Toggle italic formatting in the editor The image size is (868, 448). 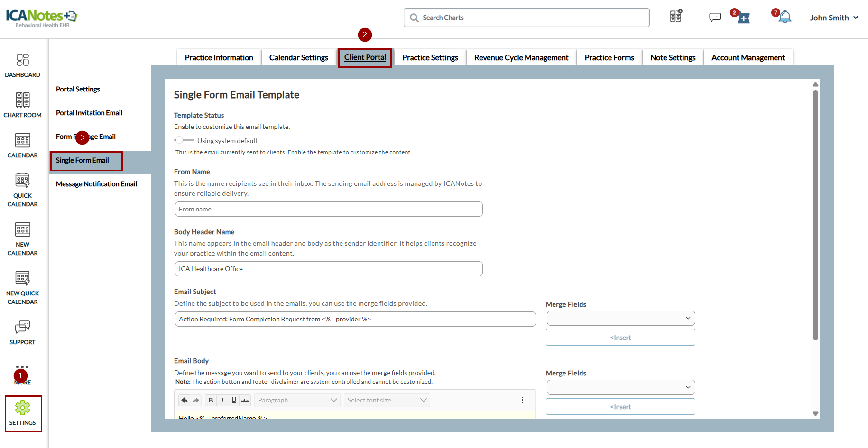point(222,400)
